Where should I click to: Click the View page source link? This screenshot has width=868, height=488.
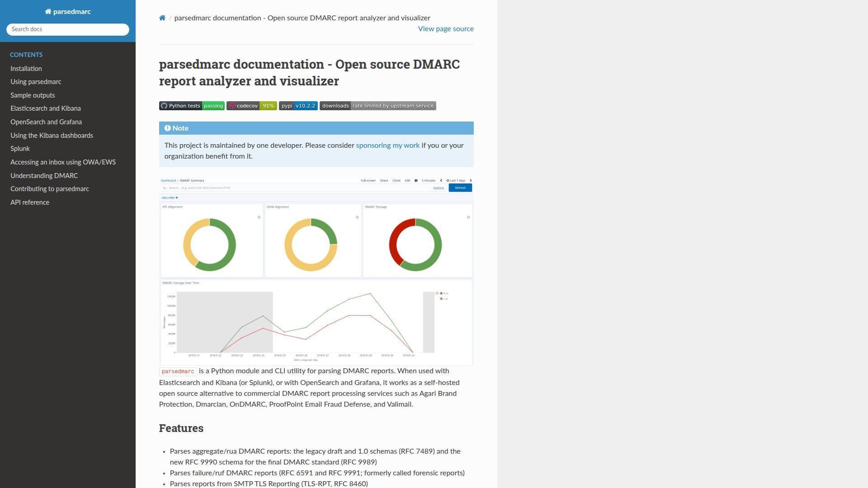446,29
